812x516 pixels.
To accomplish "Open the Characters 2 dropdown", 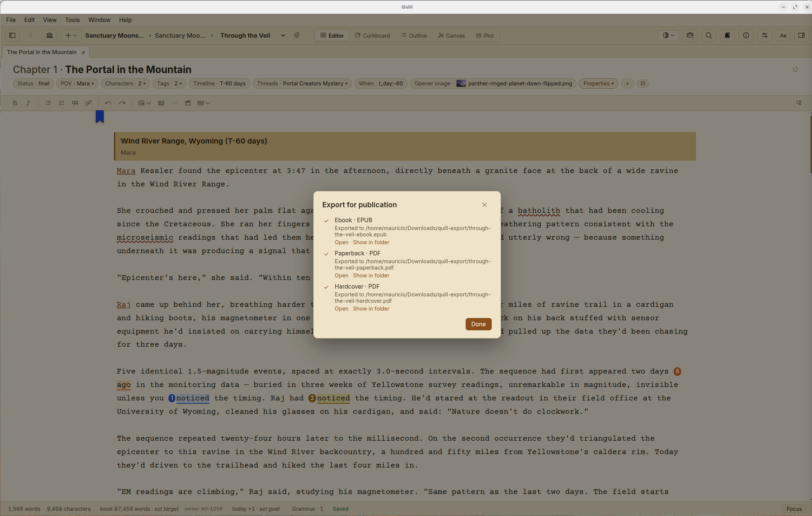I will tap(125, 84).
